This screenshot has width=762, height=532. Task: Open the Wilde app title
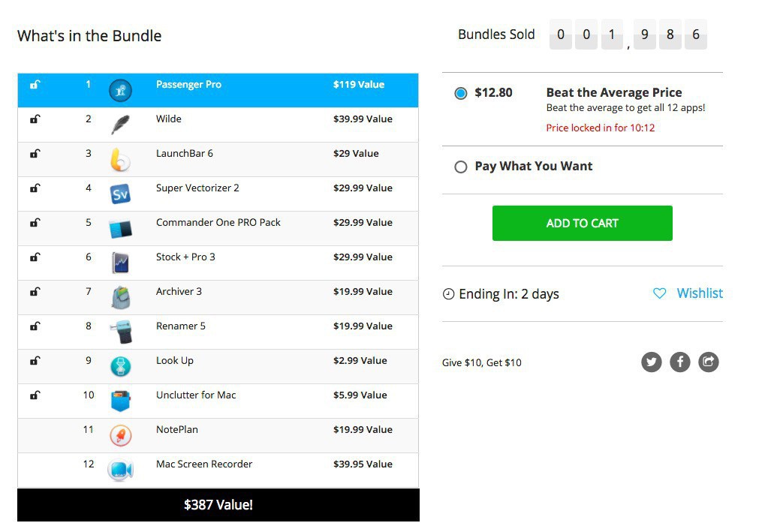169,119
